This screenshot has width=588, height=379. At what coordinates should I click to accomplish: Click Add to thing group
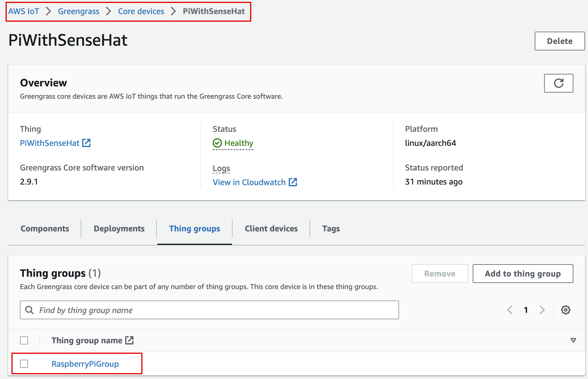click(x=522, y=273)
